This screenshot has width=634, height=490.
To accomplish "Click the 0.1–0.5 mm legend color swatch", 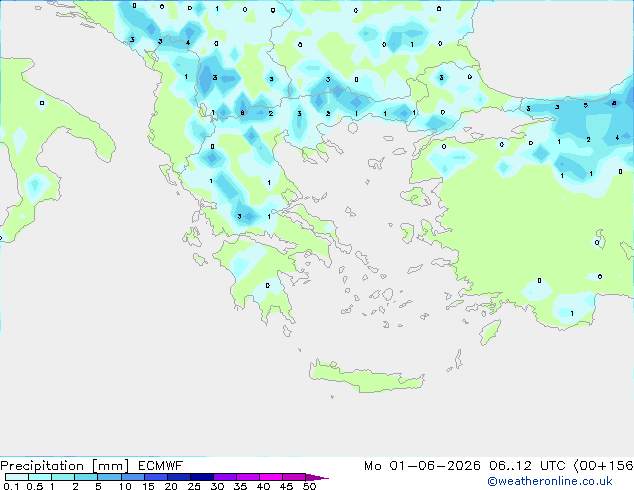I will pyautogui.click(x=17, y=477).
